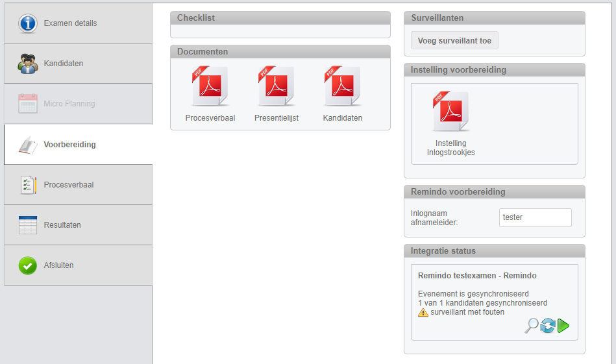Click the Inlognaam afnameleider input field
This screenshot has width=616, height=364.
tap(535, 217)
